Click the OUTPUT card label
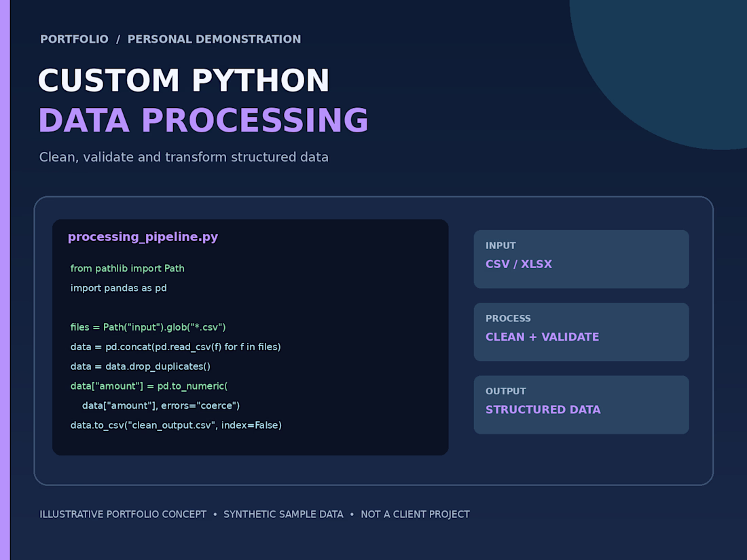 [506, 392]
